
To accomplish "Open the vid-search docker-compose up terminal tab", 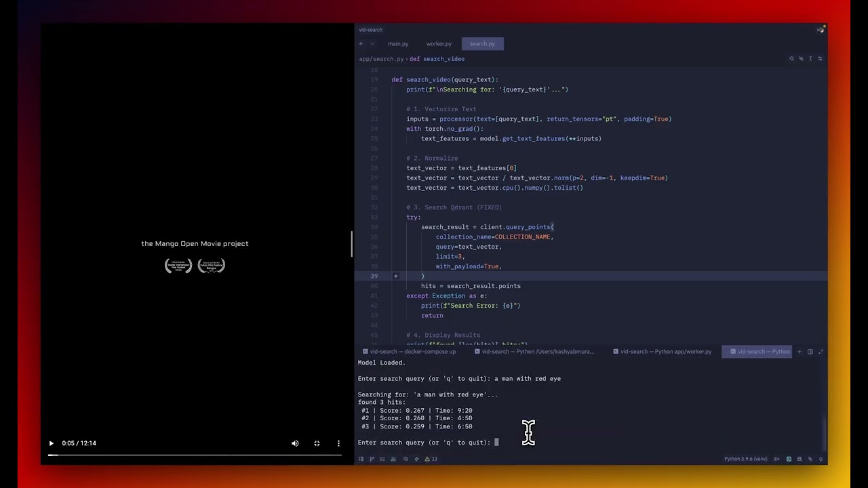I will coord(410,352).
